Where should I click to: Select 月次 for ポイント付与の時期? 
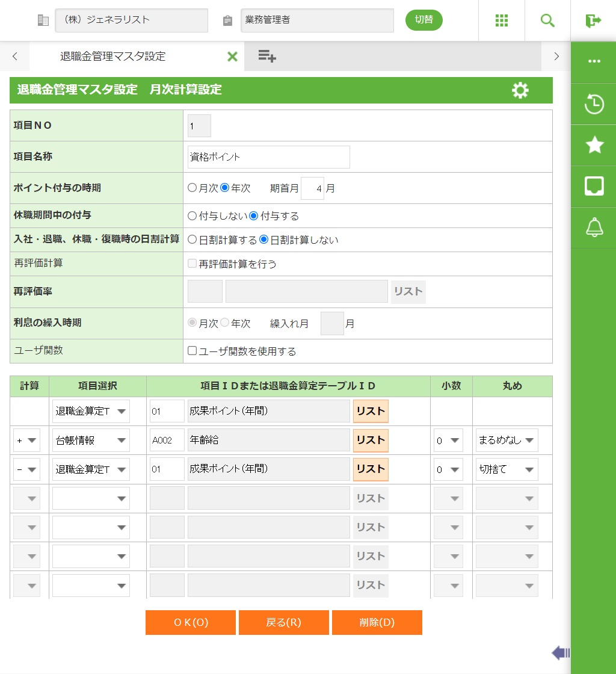192,188
